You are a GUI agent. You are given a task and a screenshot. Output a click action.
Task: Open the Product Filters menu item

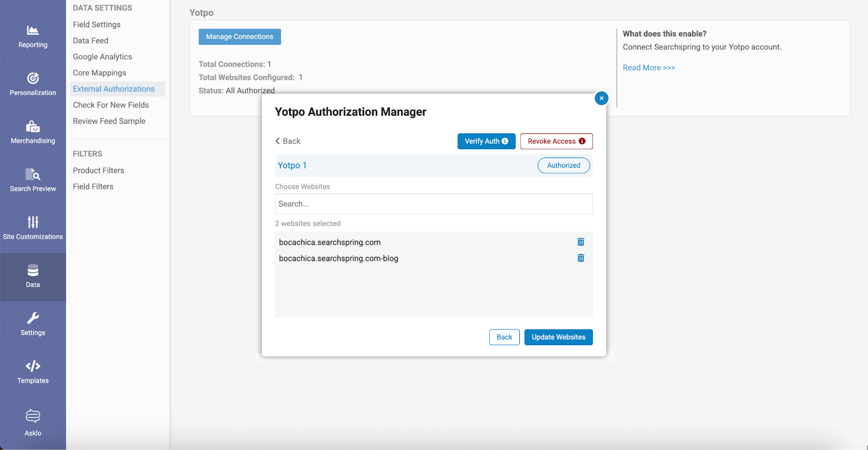pyautogui.click(x=99, y=170)
